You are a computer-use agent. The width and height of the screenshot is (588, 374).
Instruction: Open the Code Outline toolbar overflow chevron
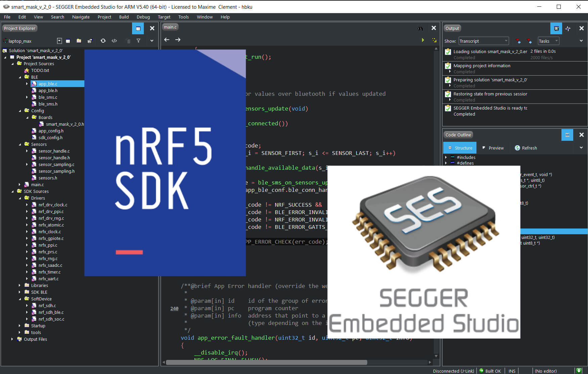coord(581,148)
